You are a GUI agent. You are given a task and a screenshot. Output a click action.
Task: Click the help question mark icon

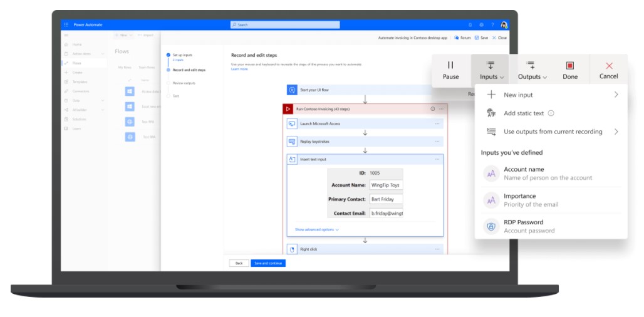492,24
